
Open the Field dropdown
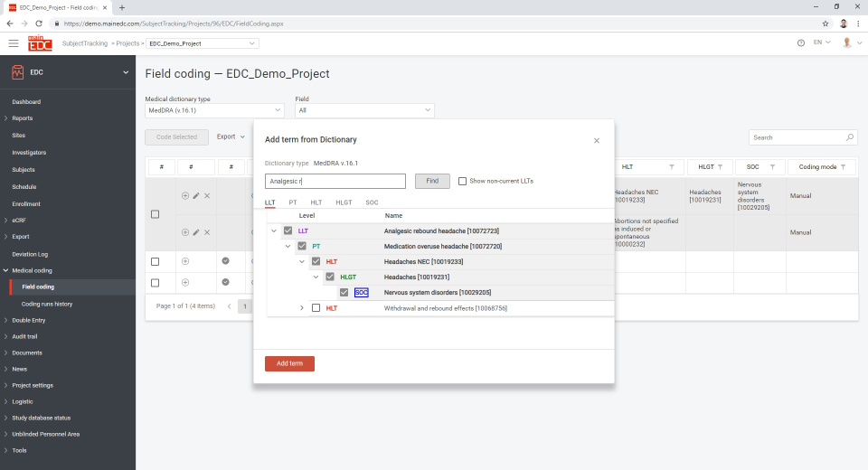pyautogui.click(x=364, y=110)
